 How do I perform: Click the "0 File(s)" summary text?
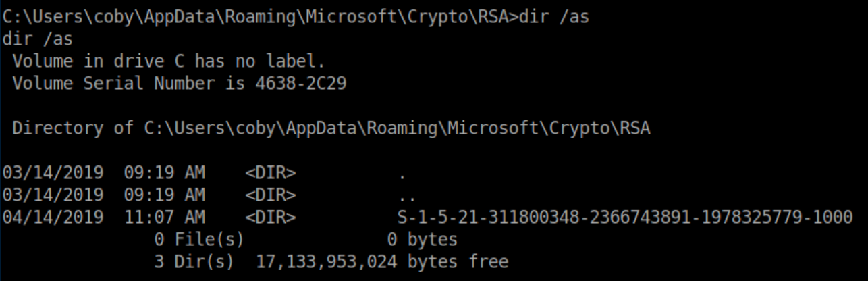(199, 239)
